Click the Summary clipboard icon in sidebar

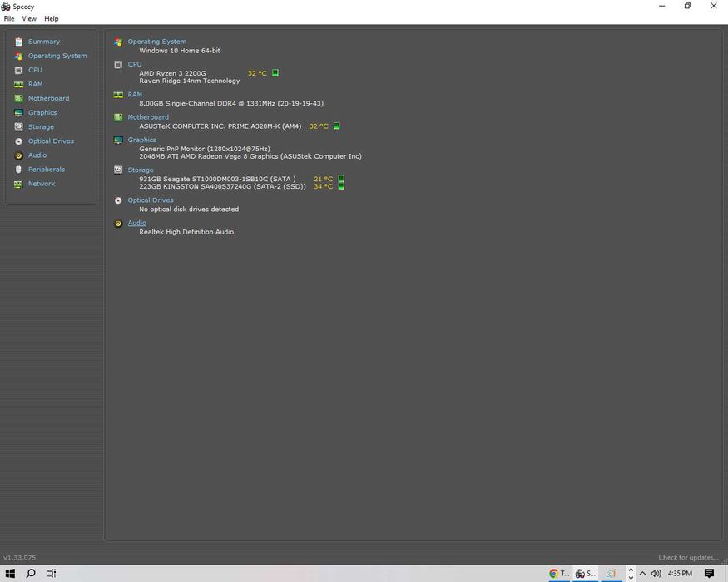(18, 42)
